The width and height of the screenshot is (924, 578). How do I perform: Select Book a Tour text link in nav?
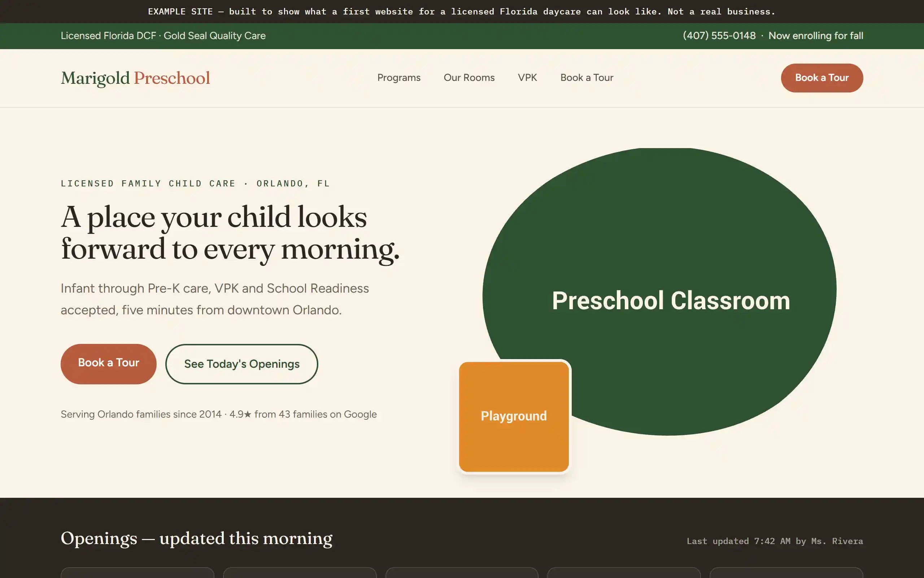[x=587, y=78]
